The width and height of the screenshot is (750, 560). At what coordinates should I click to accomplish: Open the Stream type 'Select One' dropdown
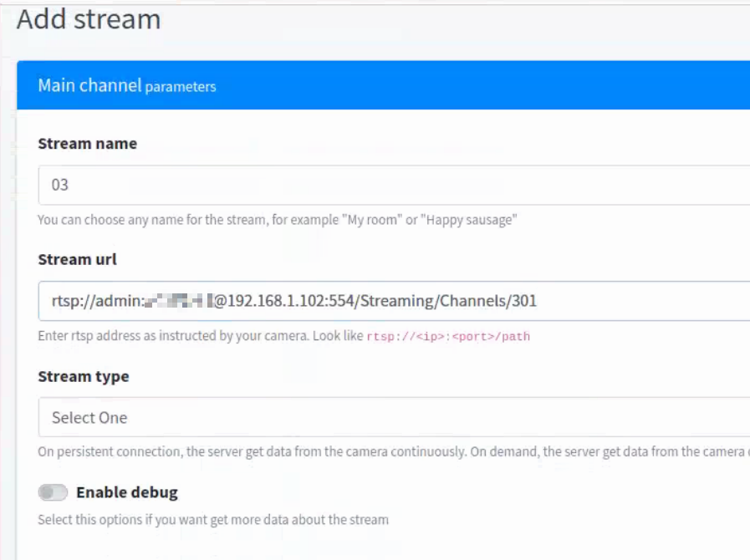[x=393, y=417]
